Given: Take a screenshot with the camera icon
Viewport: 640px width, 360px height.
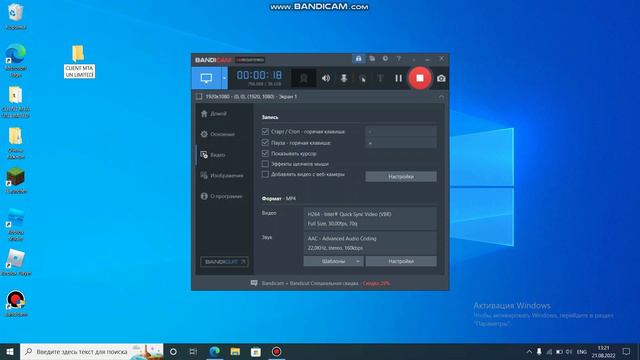Looking at the screenshot, I should tap(441, 78).
